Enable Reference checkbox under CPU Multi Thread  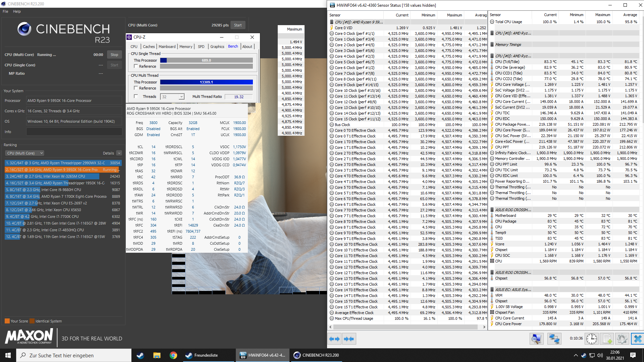[136, 88]
